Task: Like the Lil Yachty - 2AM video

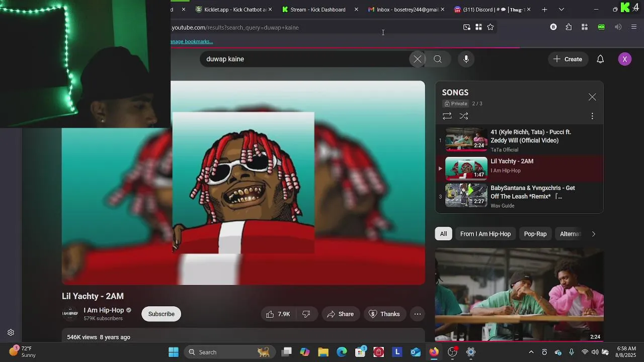Action: [x=278, y=314]
